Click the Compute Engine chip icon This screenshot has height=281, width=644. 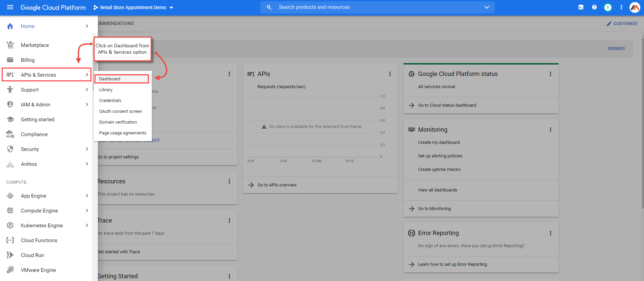click(10, 210)
